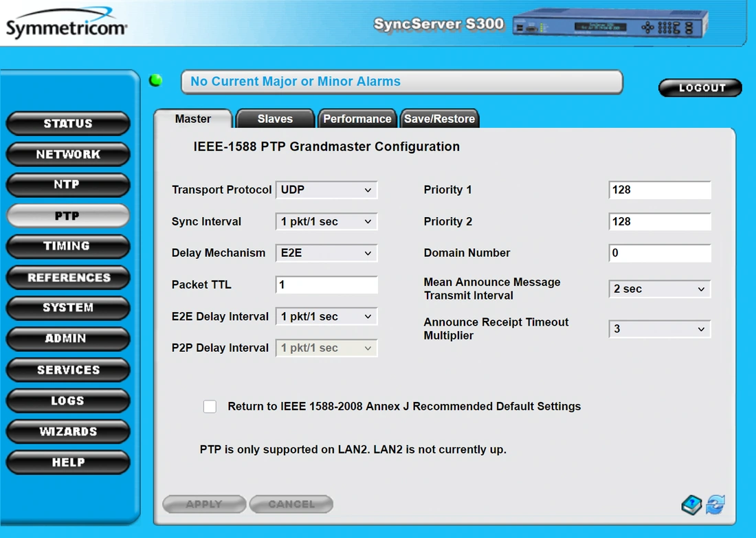
Task: Open the Sync Interval dropdown
Action: [x=326, y=221]
